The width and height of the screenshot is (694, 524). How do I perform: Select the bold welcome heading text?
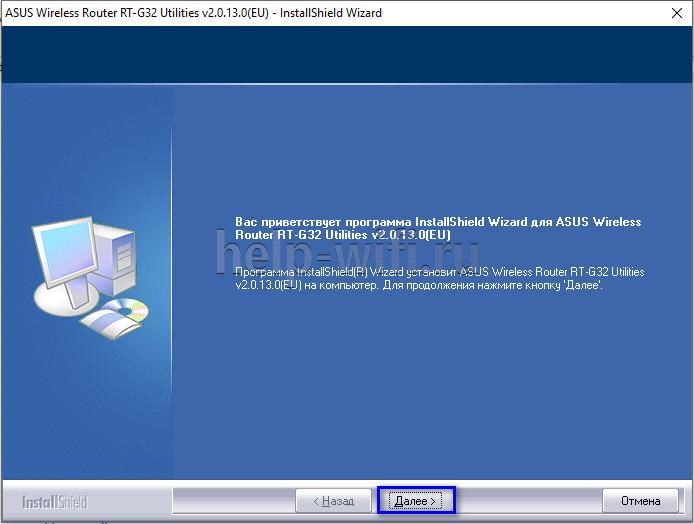coord(438,228)
